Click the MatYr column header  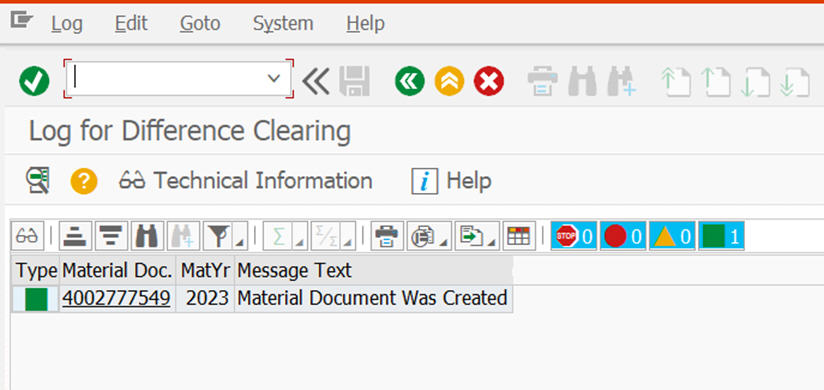[205, 271]
